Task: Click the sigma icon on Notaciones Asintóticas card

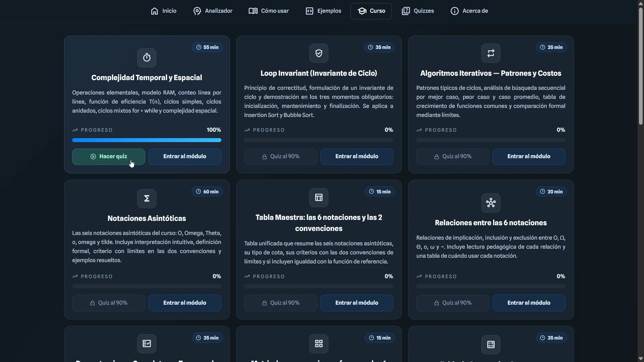Action: [147, 198]
